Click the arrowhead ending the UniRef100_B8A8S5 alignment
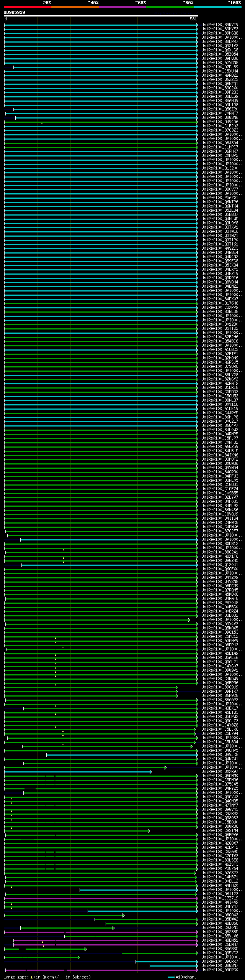 point(86,949)
